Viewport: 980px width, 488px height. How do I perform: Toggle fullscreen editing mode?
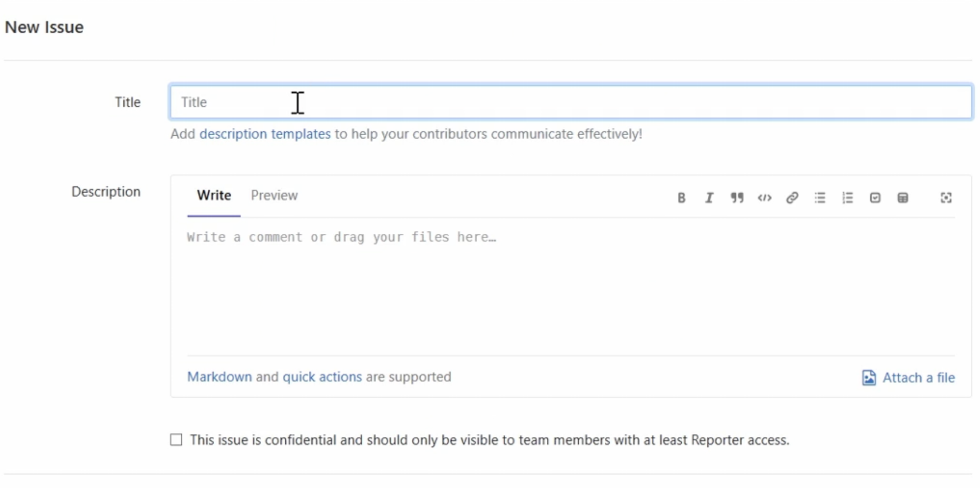tap(946, 198)
